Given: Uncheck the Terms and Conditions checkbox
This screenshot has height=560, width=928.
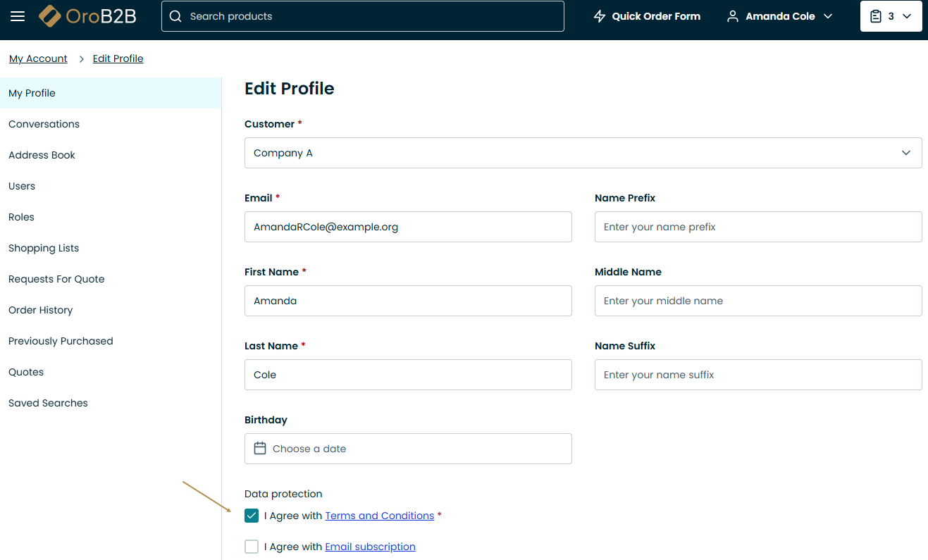Looking at the screenshot, I should click(252, 516).
